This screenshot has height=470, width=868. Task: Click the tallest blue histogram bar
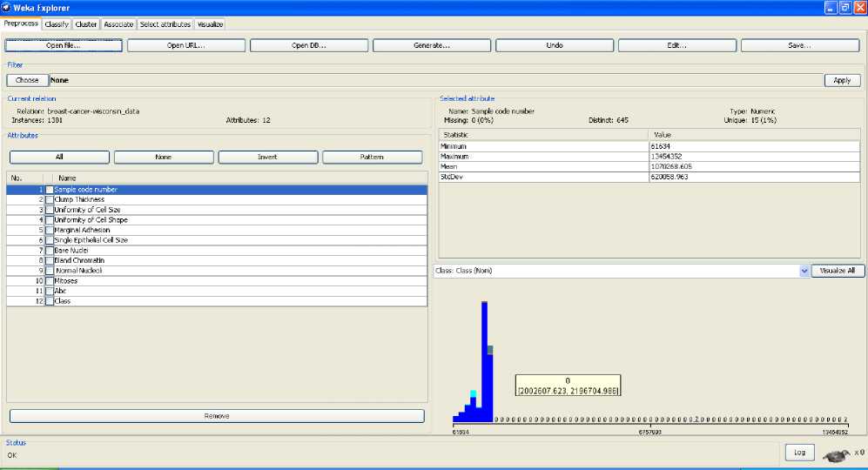coord(484,366)
